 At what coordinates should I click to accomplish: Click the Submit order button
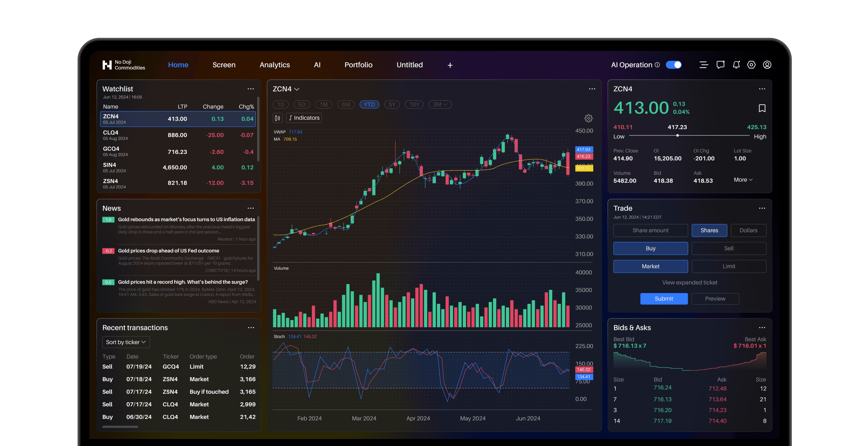tap(664, 299)
